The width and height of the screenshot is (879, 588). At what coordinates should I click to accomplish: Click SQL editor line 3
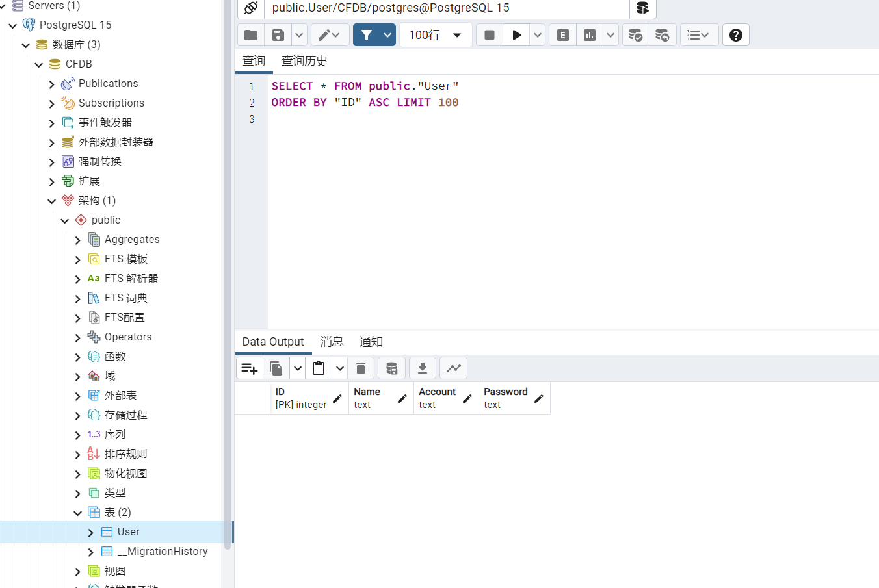[x=572, y=119]
